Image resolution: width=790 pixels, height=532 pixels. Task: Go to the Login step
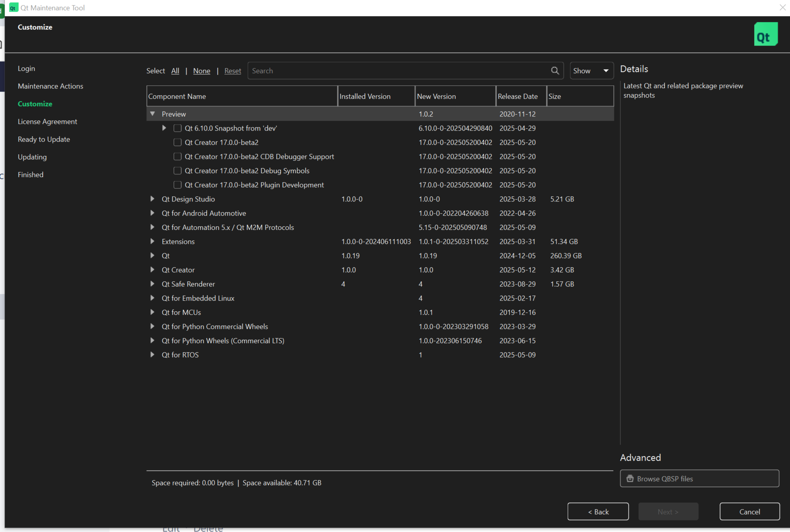coord(26,68)
